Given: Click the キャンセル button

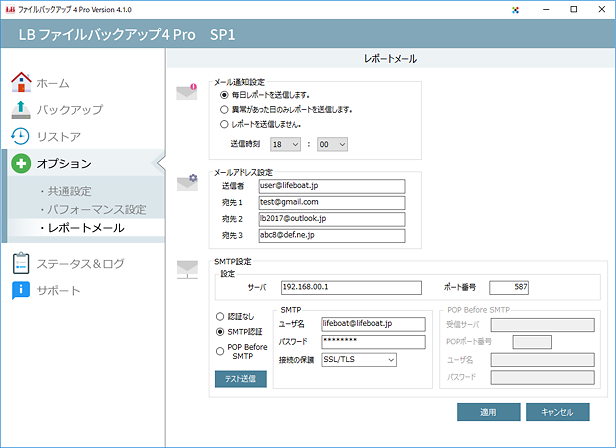Looking at the screenshot, I should click(x=558, y=412).
